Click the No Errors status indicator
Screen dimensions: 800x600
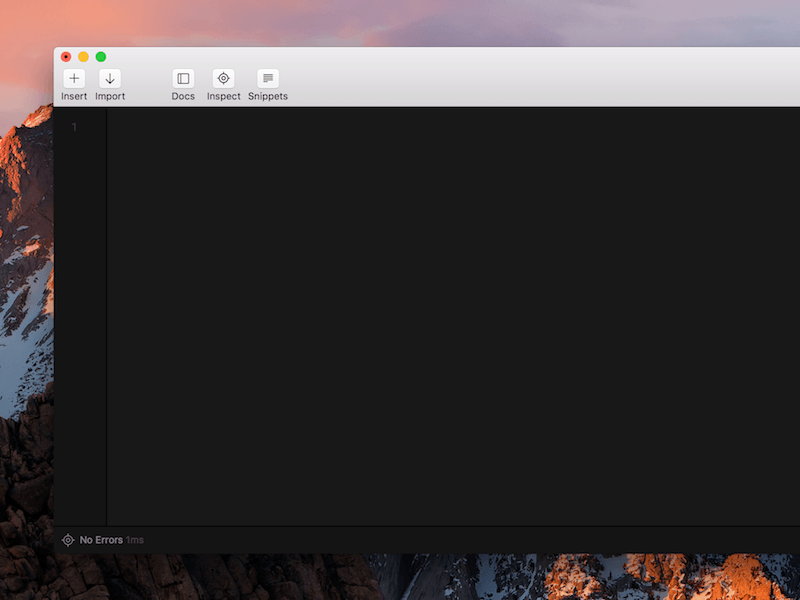100,539
